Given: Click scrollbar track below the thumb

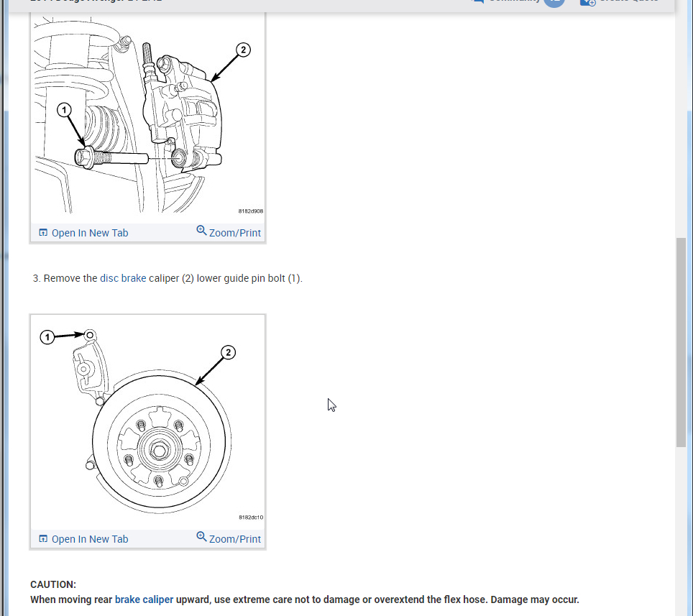Looking at the screenshot, I should 681,530.
